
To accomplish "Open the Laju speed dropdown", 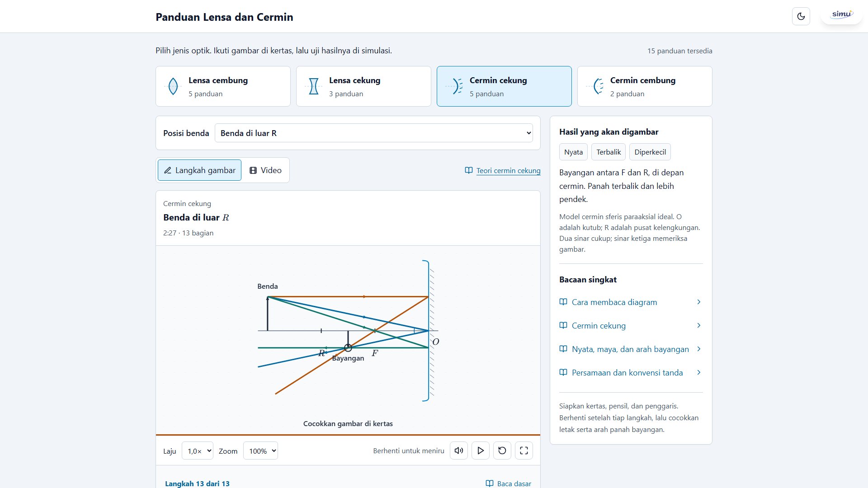I will (198, 450).
